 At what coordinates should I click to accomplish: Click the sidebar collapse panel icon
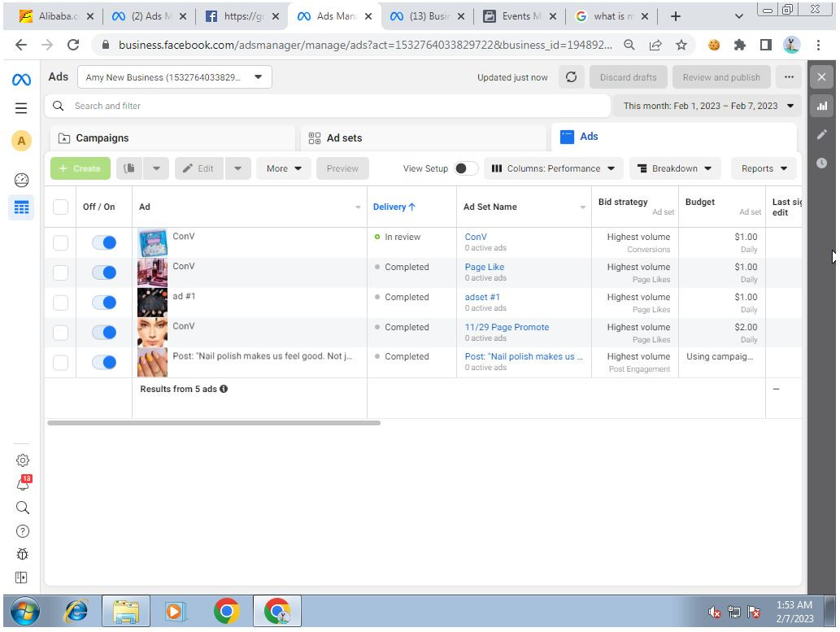21,578
